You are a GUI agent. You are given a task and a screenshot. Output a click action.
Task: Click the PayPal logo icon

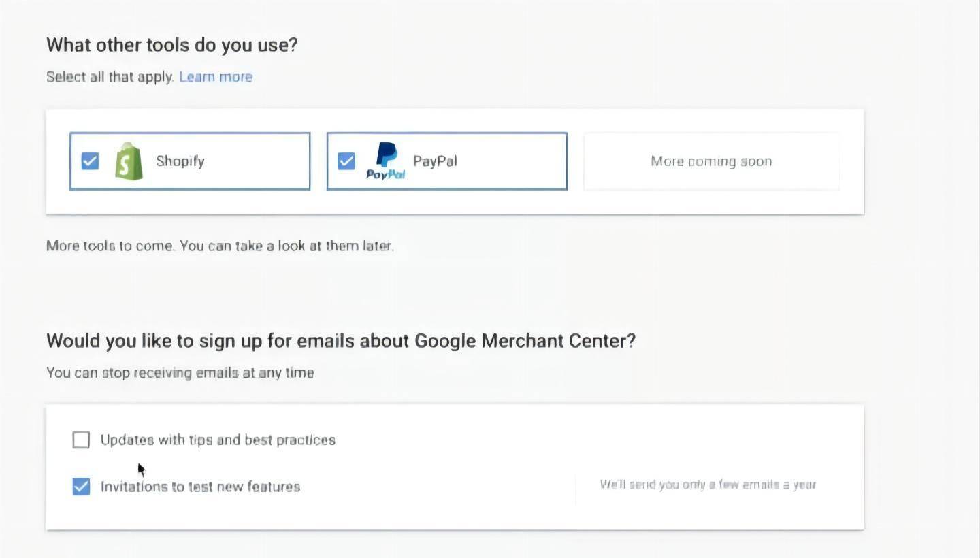386,161
